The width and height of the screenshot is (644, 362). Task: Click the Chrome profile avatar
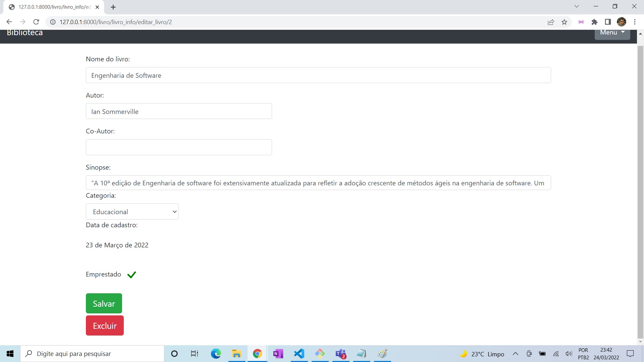622,22
